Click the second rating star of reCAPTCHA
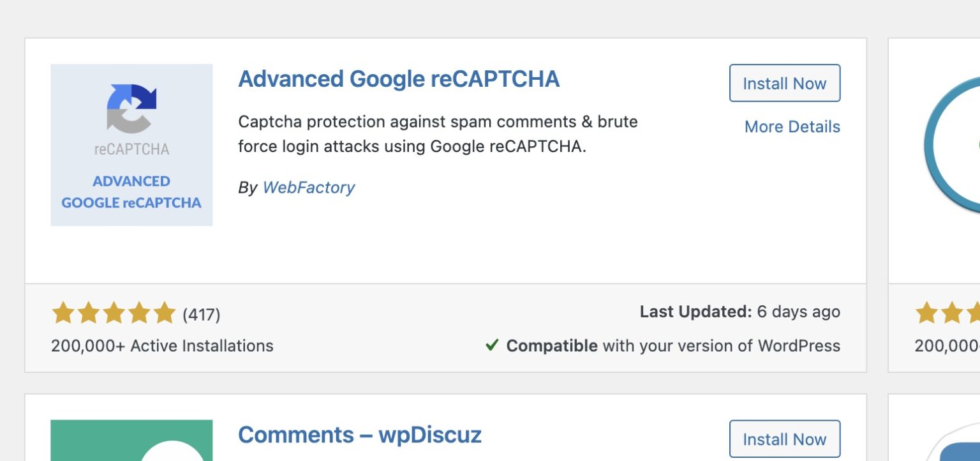Viewport: 980px width, 461px height. [88, 314]
